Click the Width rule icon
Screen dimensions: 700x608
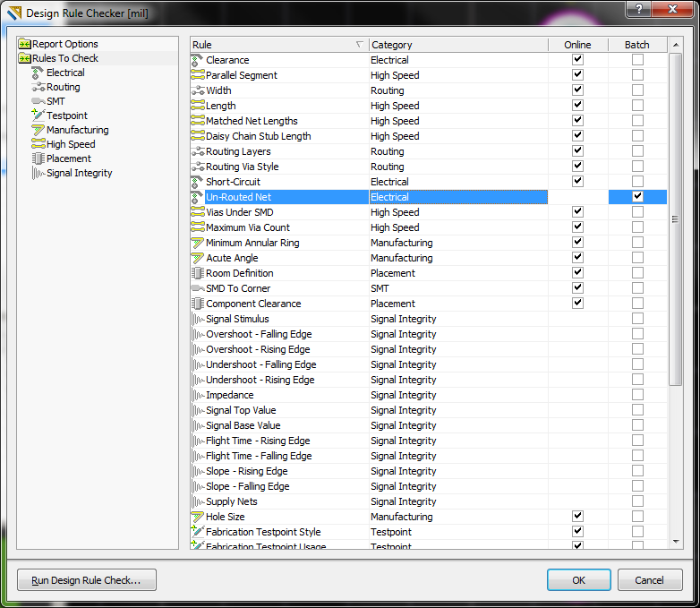coord(197,90)
